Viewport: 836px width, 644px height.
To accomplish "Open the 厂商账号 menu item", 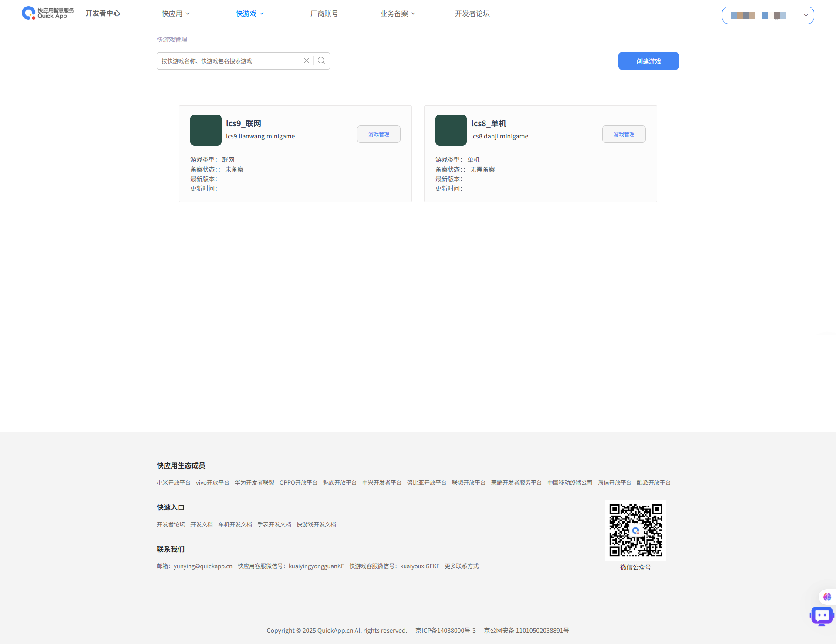I will 324,13.
